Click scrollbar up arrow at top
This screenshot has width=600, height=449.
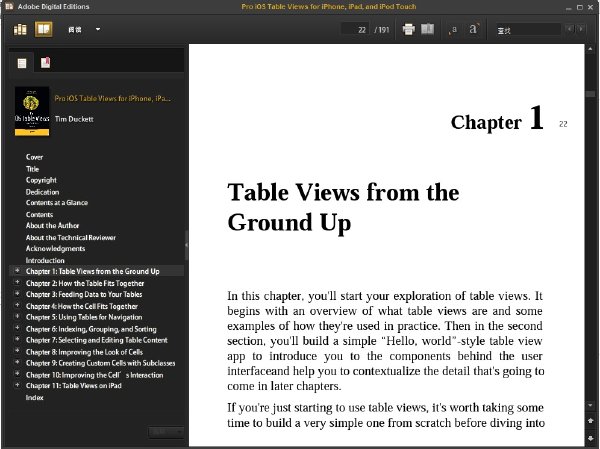point(590,49)
